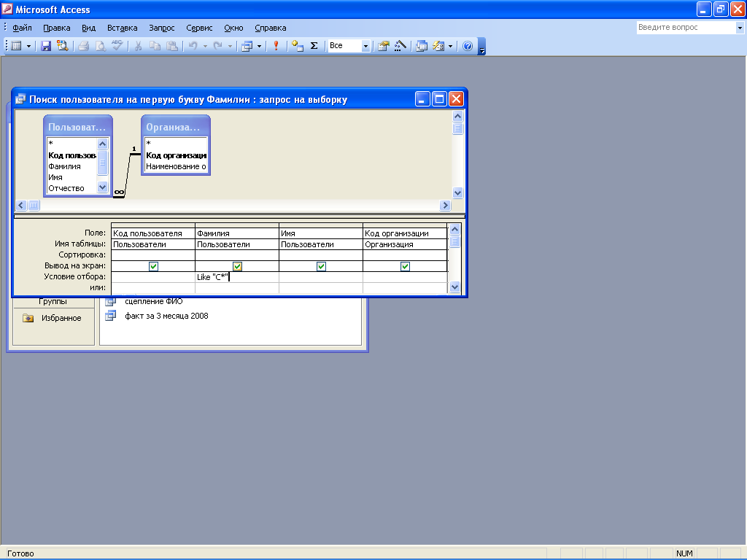Open the Справка menu
747x560 pixels.
pyautogui.click(x=270, y=28)
